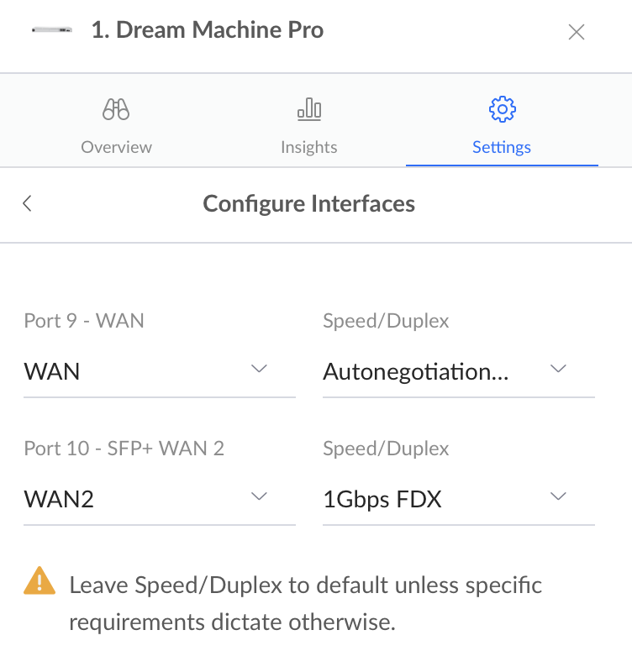Click the Overview binoculars icon

[x=116, y=109]
